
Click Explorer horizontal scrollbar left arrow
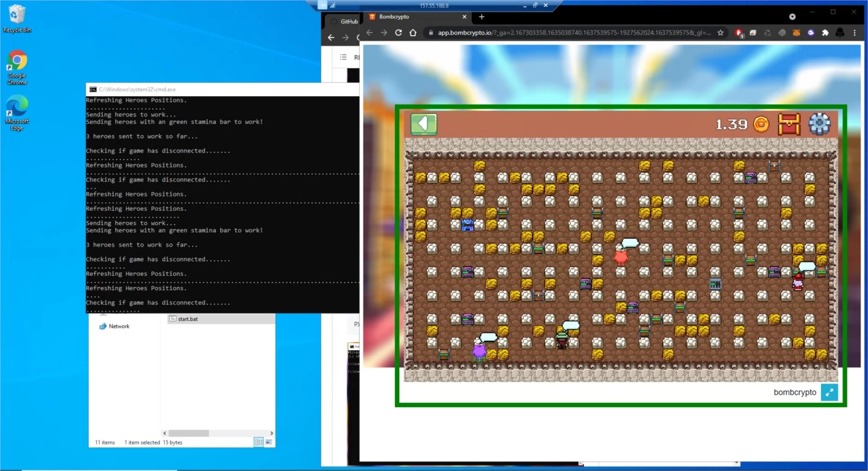point(165,433)
